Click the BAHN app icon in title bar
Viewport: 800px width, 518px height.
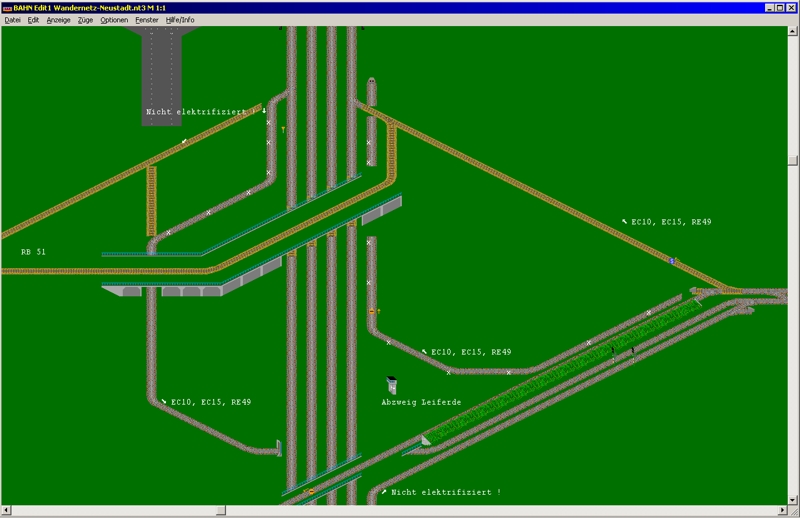pos(6,7)
